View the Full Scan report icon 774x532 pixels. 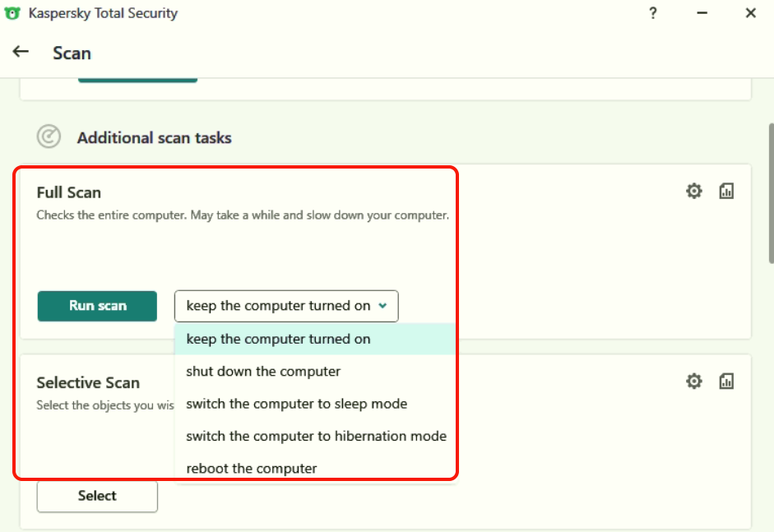(x=726, y=192)
